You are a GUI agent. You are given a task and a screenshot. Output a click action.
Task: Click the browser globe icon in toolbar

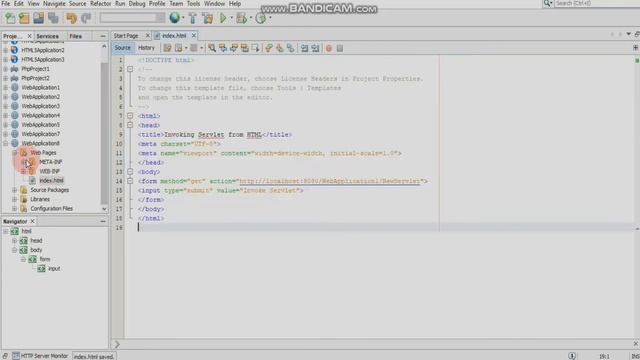click(x=175, y=18)
